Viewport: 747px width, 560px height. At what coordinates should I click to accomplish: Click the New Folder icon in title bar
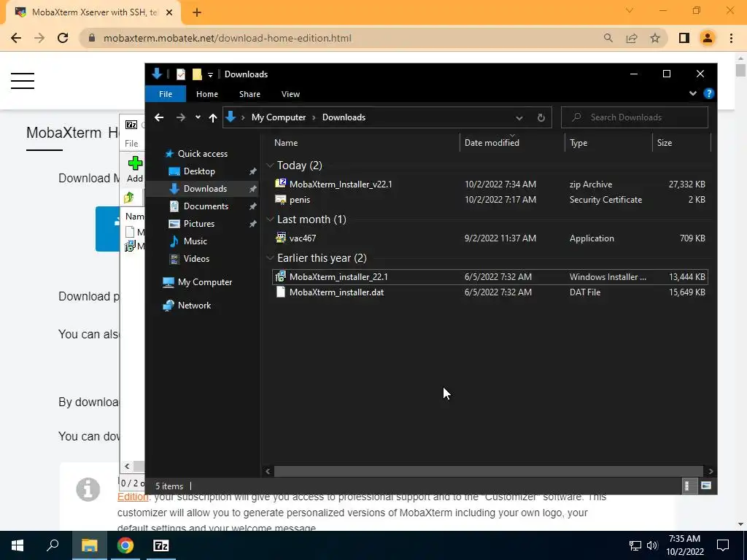tap(197, 74)
